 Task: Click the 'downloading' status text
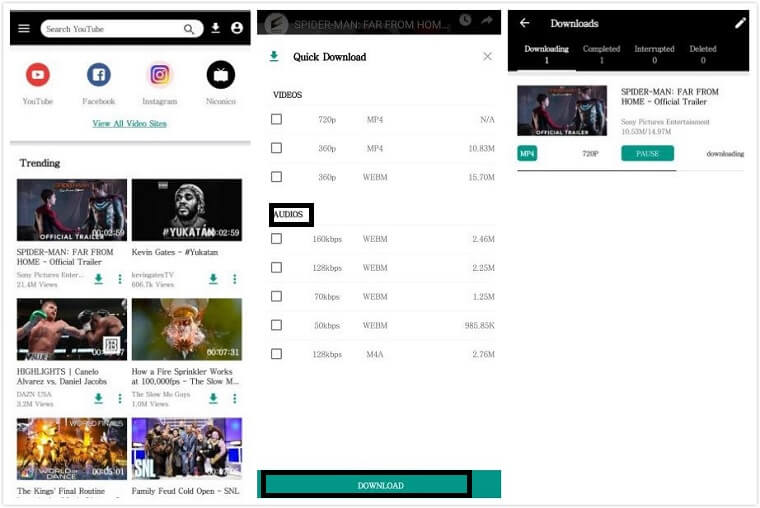(725, 154)
